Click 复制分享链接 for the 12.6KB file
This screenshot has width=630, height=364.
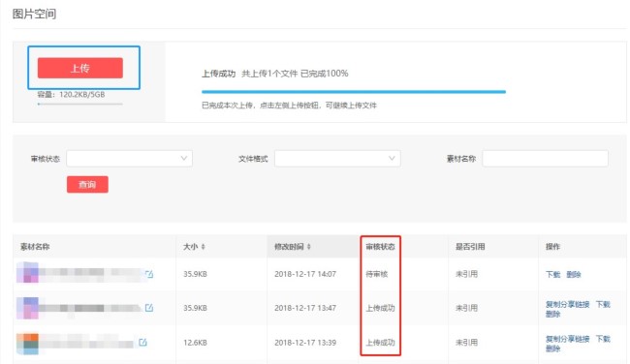pyautogui.click(x=567, y=339)
